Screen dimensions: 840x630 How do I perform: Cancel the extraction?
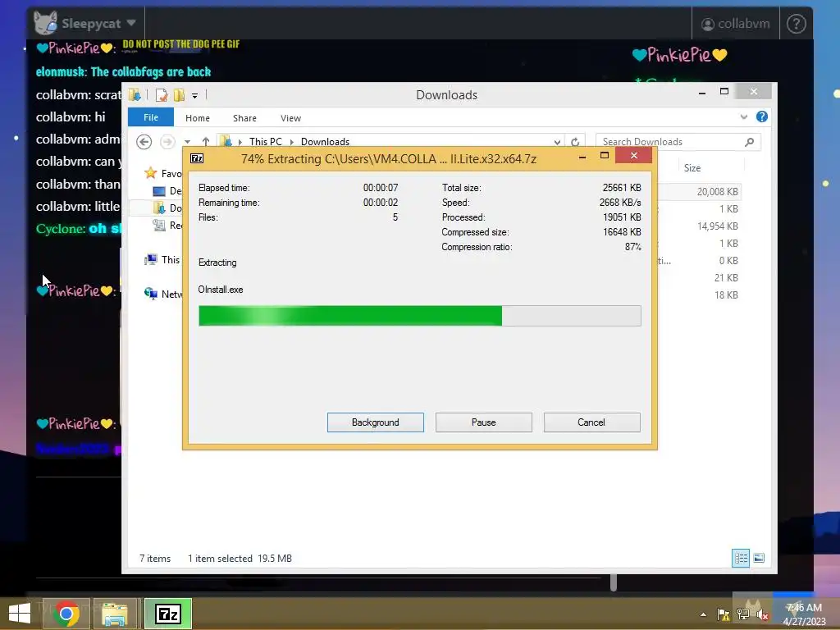591,422
